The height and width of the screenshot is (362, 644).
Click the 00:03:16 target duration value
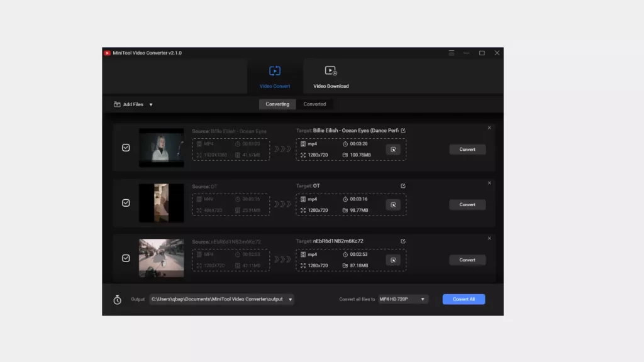(358, 199)
